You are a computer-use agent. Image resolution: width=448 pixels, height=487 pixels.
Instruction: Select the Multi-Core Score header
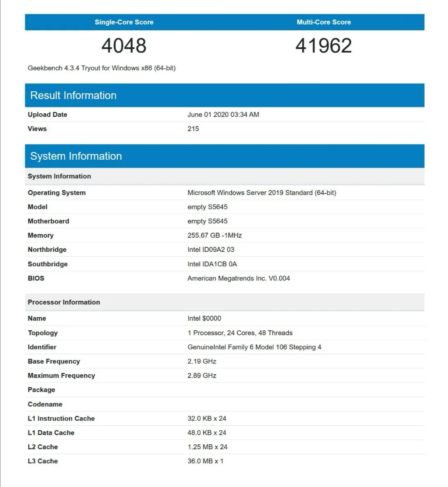point(324,22)
